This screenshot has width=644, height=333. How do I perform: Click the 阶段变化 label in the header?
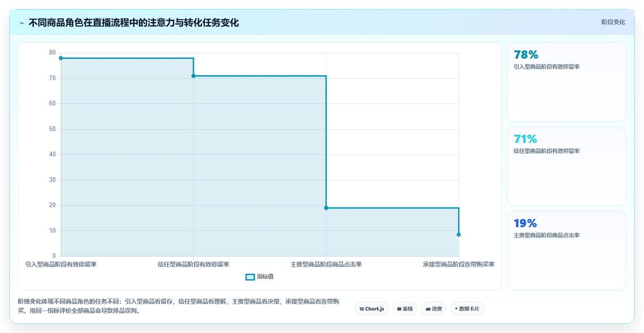pyautogui.click(x=613, y=22)
